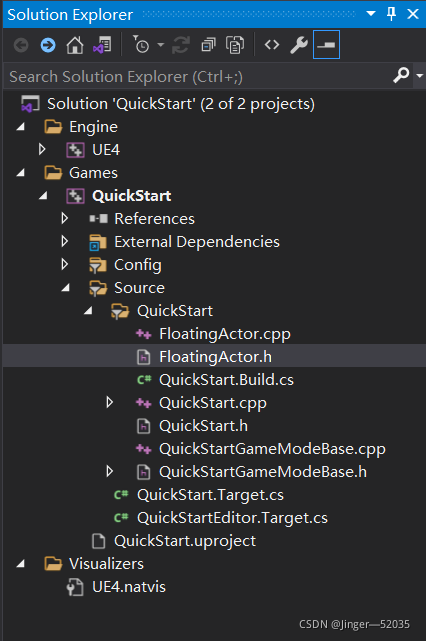The image size is (426, 641).
Task: Click the FloatingActor.h header file icon
Action: pos(143,357)
